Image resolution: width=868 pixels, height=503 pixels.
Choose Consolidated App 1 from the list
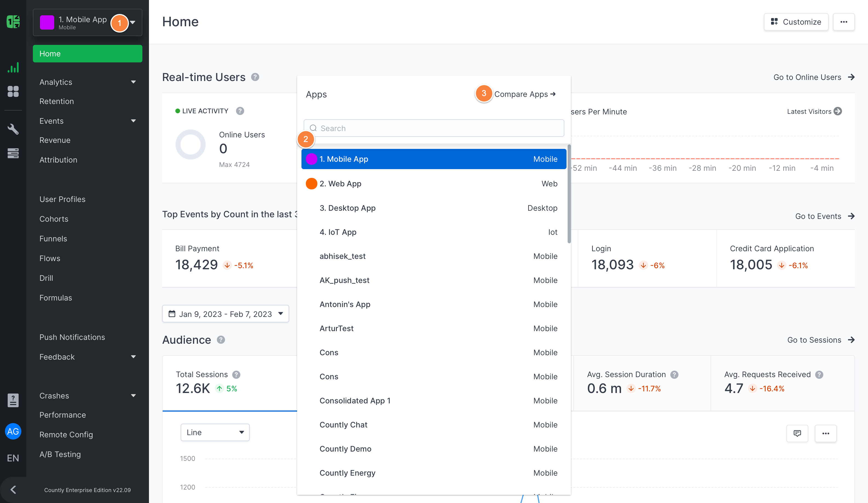[x=434, y=401]
